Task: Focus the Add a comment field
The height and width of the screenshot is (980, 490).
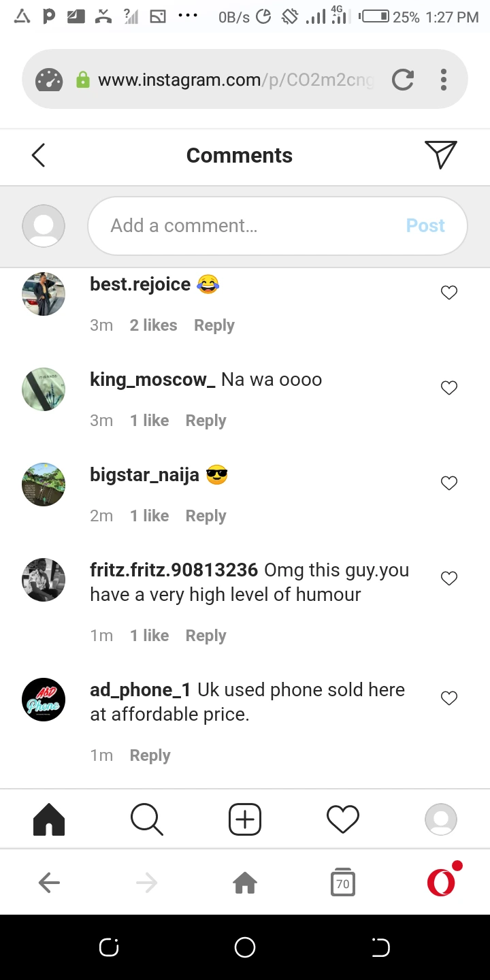Action: (278, 226)
